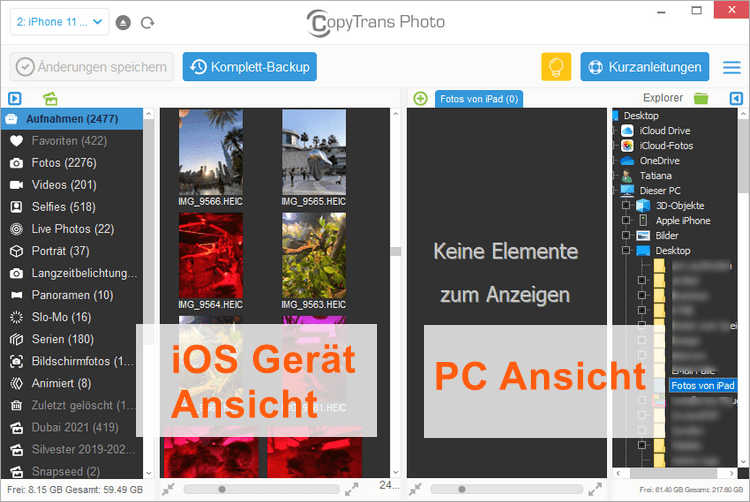
Task: Click Explorer horizontal scrollbar right arrow
Action: click(731, 473)
